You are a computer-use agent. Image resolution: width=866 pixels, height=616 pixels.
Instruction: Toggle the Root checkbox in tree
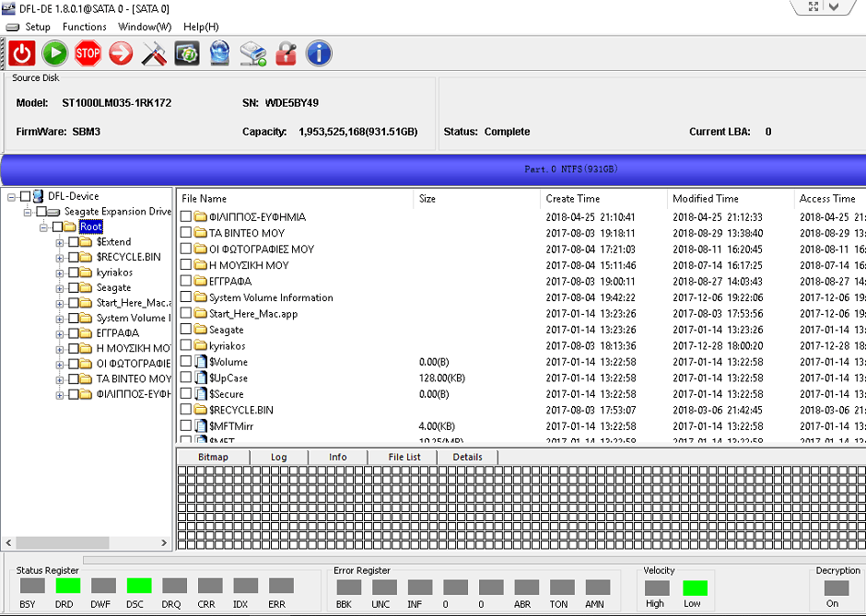58,227
